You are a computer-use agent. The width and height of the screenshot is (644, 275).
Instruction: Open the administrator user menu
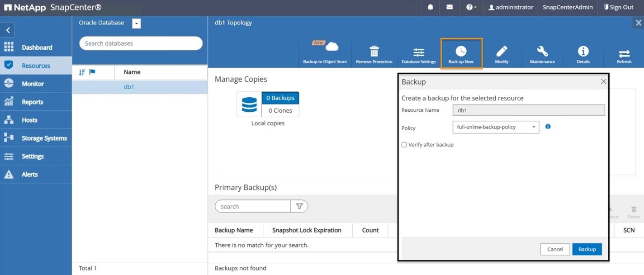coord(511,7)
